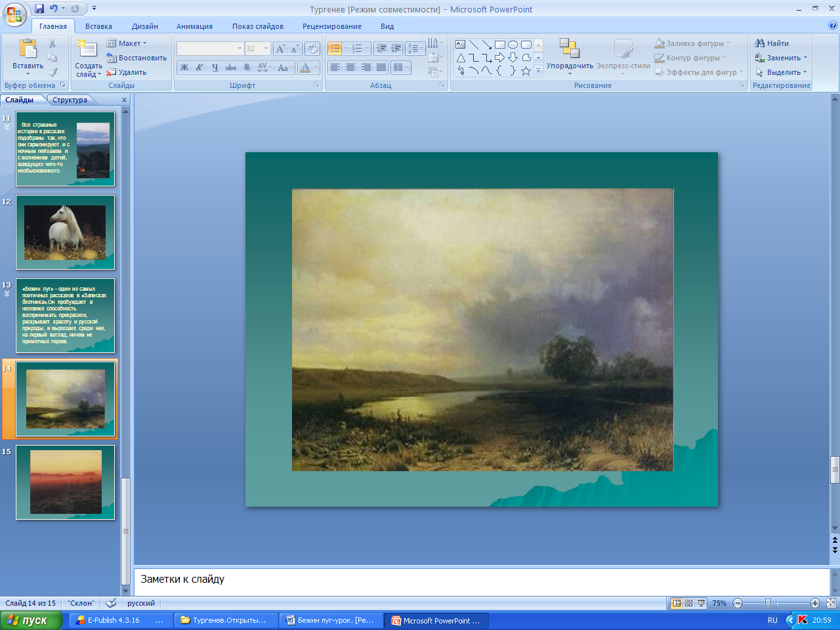Click the Undo arrow icon

pos(53,9)
